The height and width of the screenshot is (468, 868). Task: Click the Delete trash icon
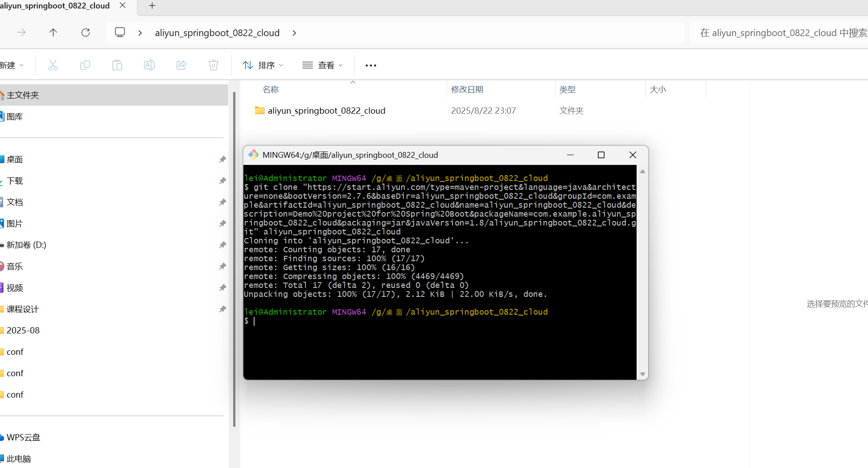pos(214,66)
